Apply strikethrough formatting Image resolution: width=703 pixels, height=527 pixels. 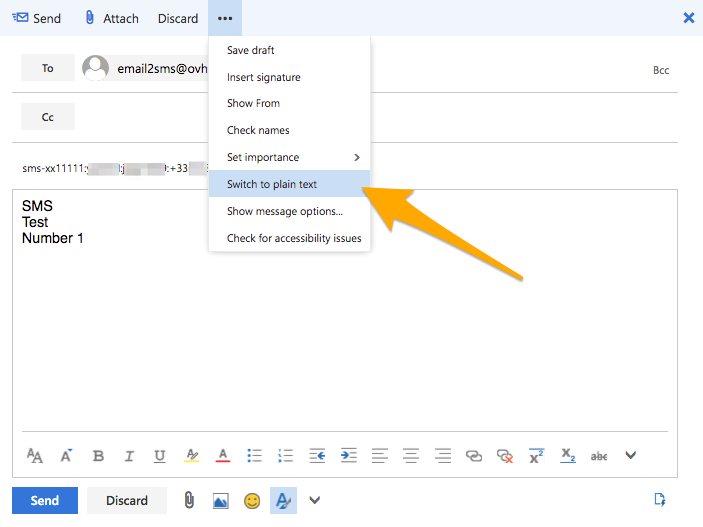[x=598, y=456]
